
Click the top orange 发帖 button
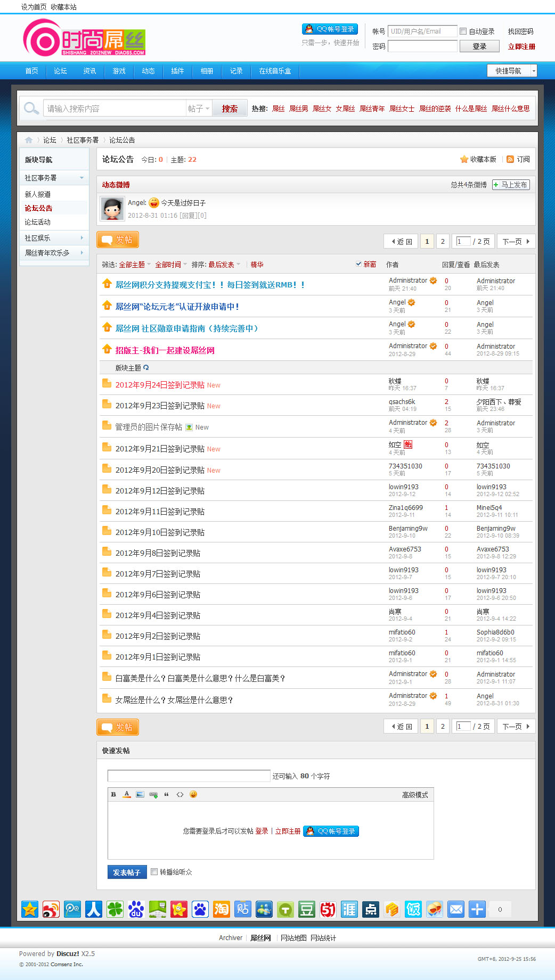(118, 240)
